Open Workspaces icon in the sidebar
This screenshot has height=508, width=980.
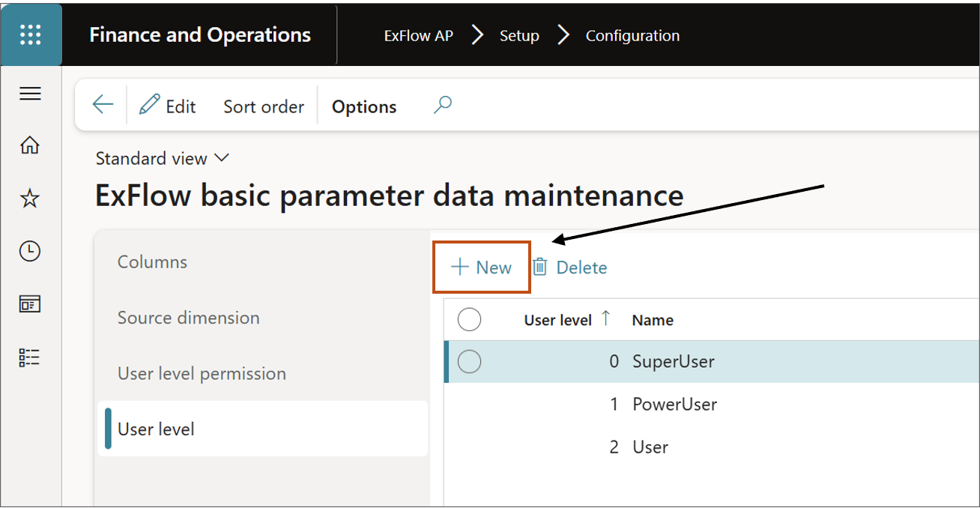click(x=30, y=304)
